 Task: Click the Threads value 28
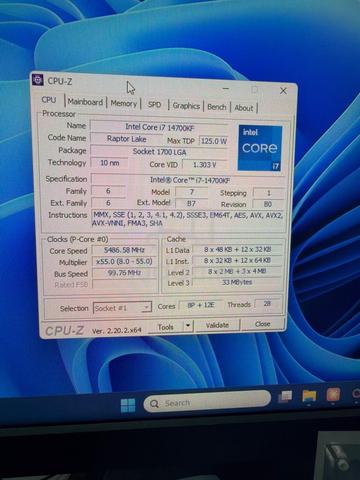point(267,304)
